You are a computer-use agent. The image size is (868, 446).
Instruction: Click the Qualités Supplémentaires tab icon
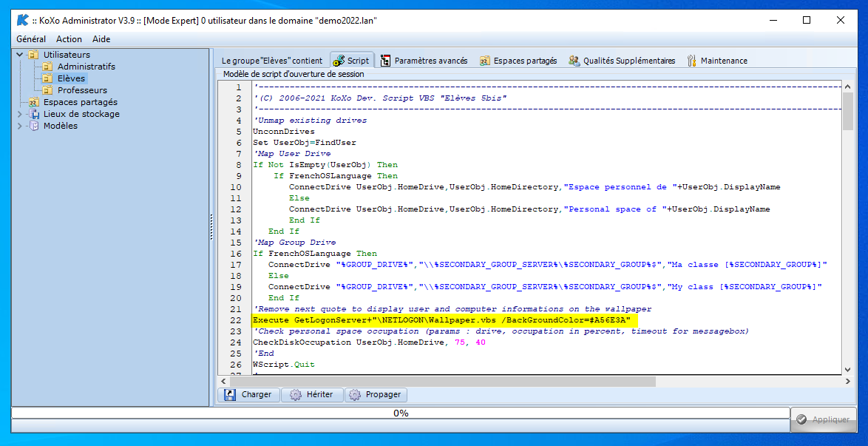click(574, 61)
